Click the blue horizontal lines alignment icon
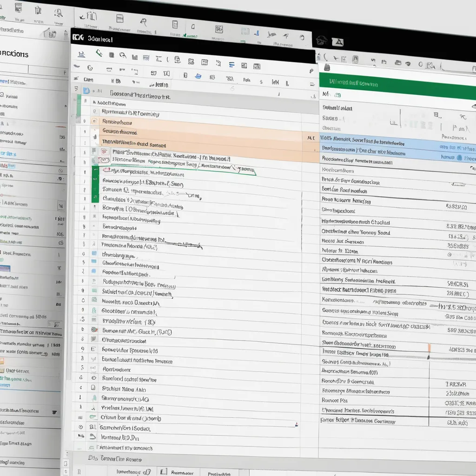Screen dimensions: 476x476 pyautogui.click(x=231, y=65)
